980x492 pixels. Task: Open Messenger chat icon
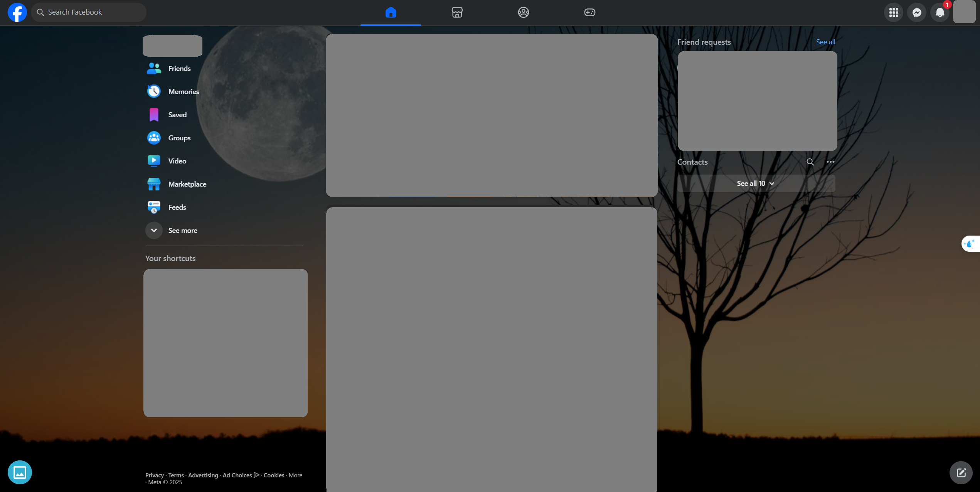(x=917, y=12)
